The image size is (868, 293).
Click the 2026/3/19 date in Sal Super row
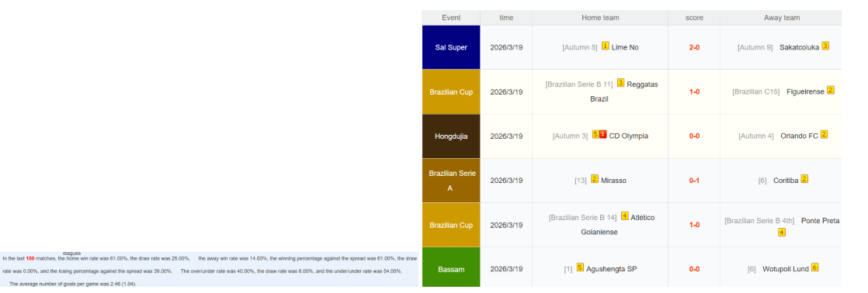[506, 47]
